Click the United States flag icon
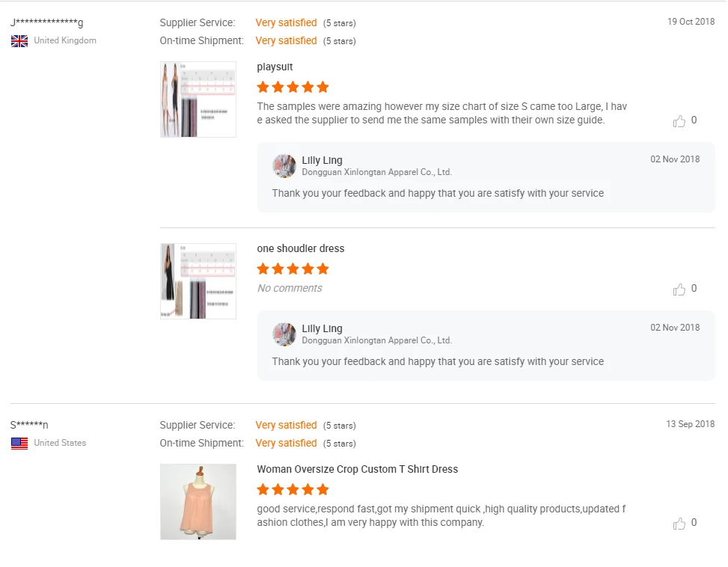 [x=19, y=444]
